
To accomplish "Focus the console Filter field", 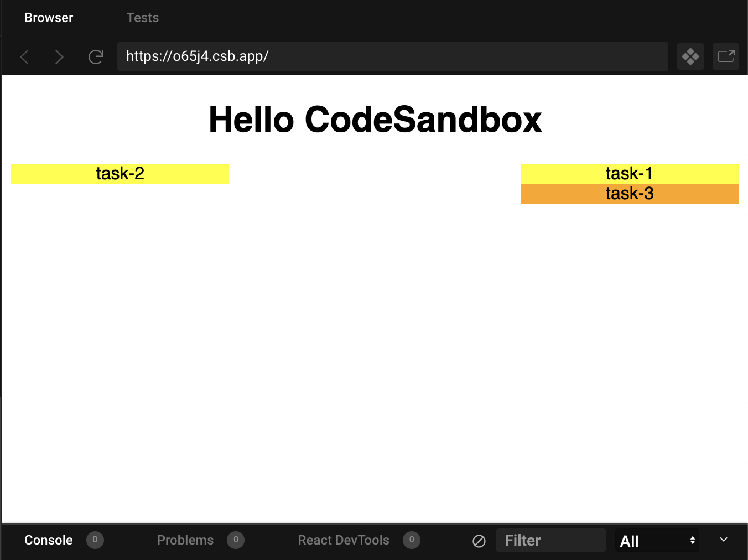I will click(x=550, y=540).
